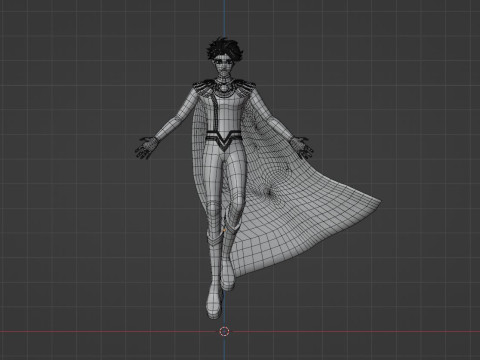Viewport: 480px width, 360px height.
Task: Select the character's spiky hair mesh
Action: (x=224, y=49)
